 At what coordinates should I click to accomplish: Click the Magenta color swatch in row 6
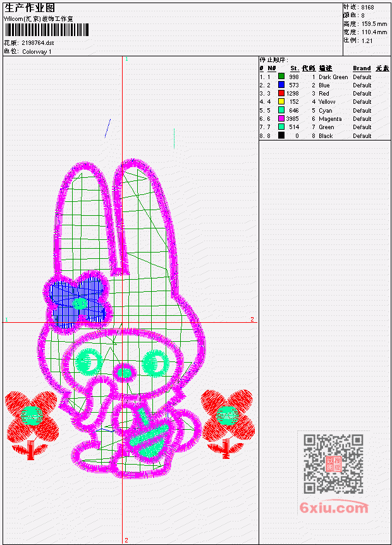[x=281, y=118]
